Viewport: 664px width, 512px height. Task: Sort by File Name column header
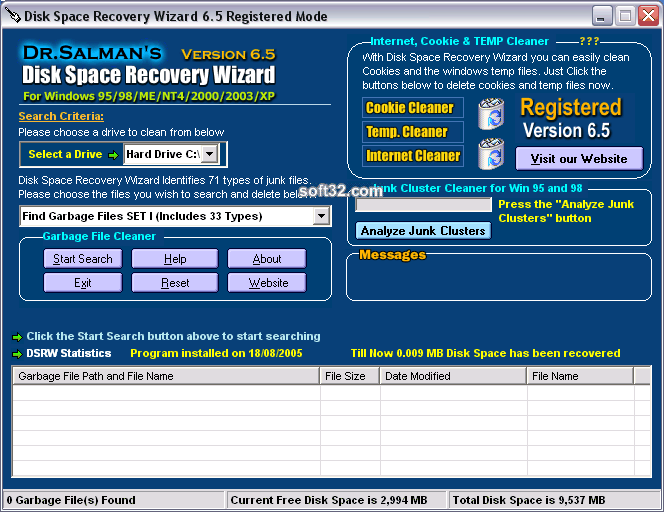click(580, 376)
